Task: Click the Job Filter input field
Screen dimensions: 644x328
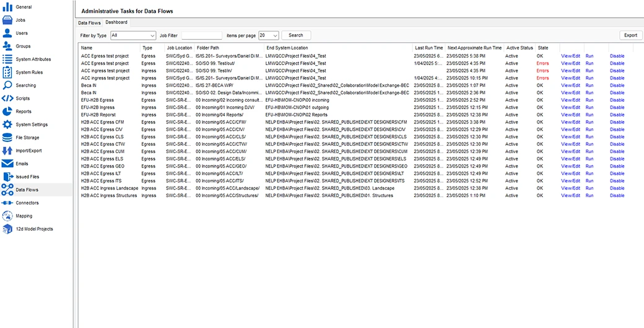Action: point(202,35)
